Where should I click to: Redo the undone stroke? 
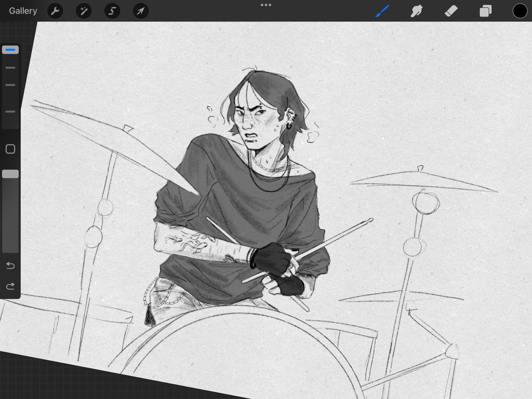click(x=10, y=286)
